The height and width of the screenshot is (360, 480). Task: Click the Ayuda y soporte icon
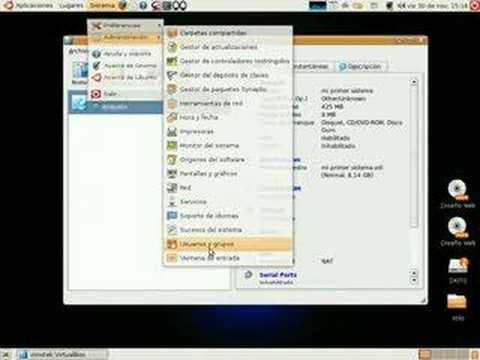click(96, 54)
